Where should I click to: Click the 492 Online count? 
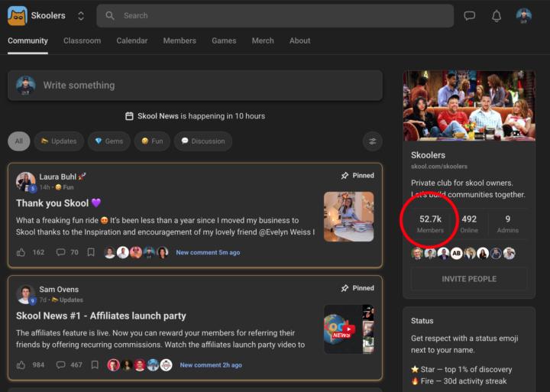click(469, 224)
